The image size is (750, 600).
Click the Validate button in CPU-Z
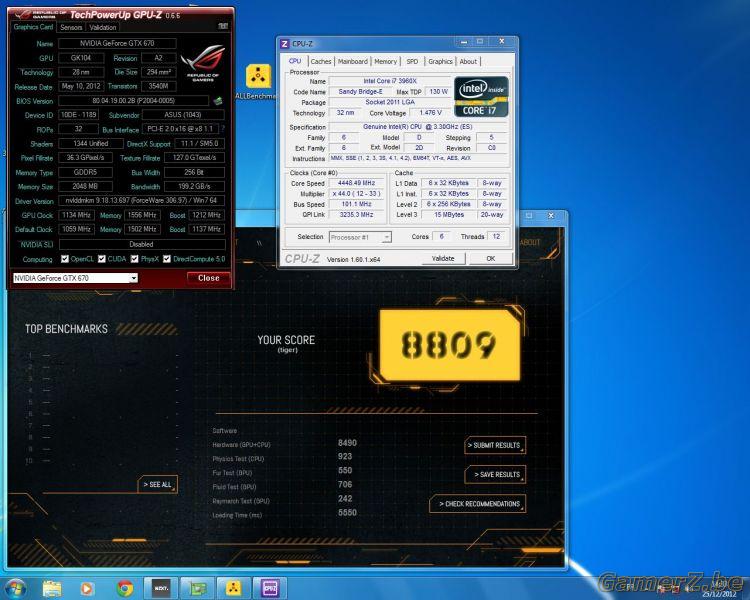click(443, 258)
